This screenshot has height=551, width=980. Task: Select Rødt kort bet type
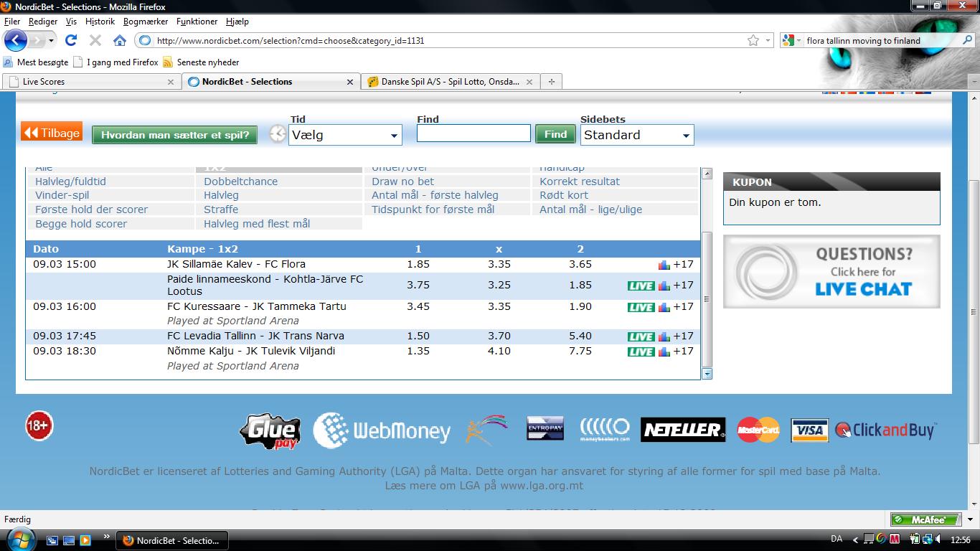[564, 195]
